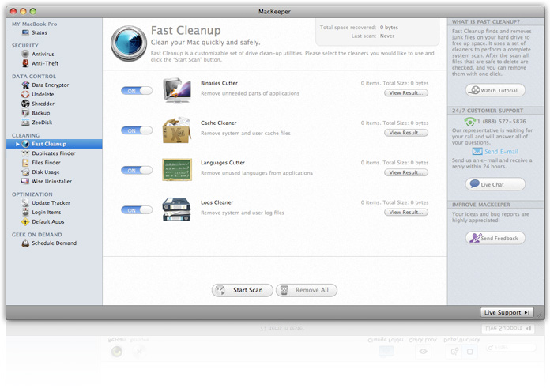Viewport: 550px width, 392px height.
Task: Click the Binaries Cutter title text
Action: tap(219, 83)
